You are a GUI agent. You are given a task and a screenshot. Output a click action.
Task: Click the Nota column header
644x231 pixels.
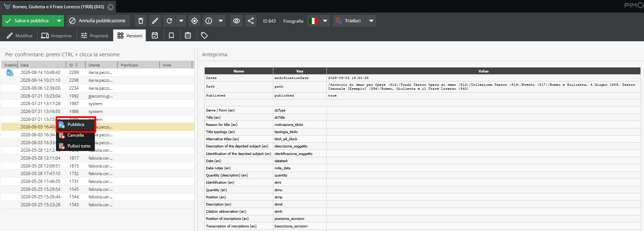(x=176, y=65)
